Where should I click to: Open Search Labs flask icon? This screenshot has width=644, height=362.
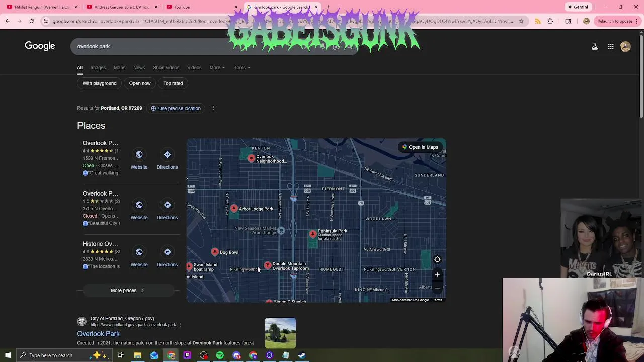click(x=594, y=47)
